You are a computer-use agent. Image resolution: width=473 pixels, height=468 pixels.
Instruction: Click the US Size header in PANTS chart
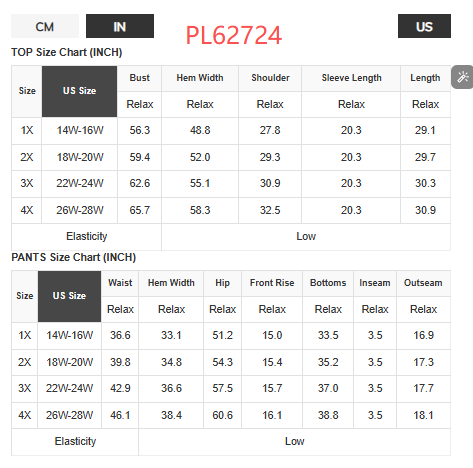[x=69, y=296]
